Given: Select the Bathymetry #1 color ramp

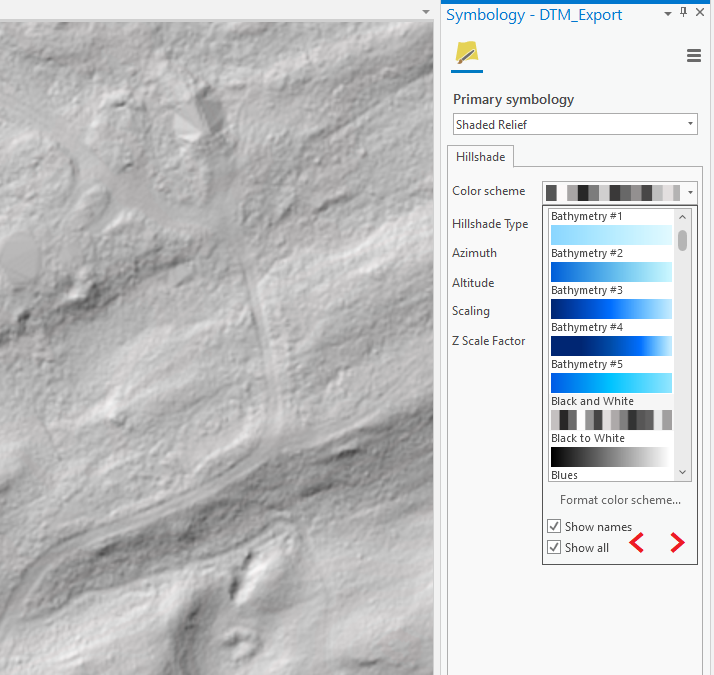Looking at the screenshot, I should click(x=611, y=235).
